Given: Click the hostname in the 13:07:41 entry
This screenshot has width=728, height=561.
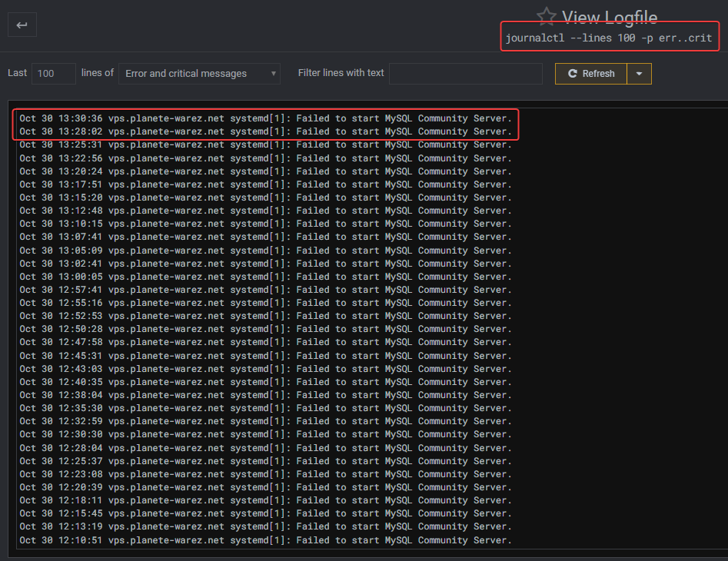Looking at the screenshot, I should coord(166,237).
